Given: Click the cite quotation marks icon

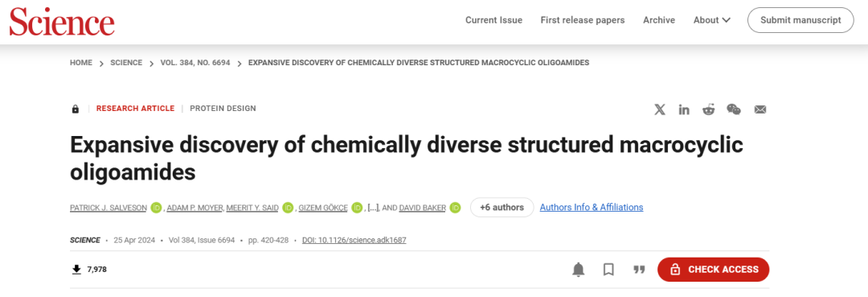Looking at the screenshot, I should [640, 270].
